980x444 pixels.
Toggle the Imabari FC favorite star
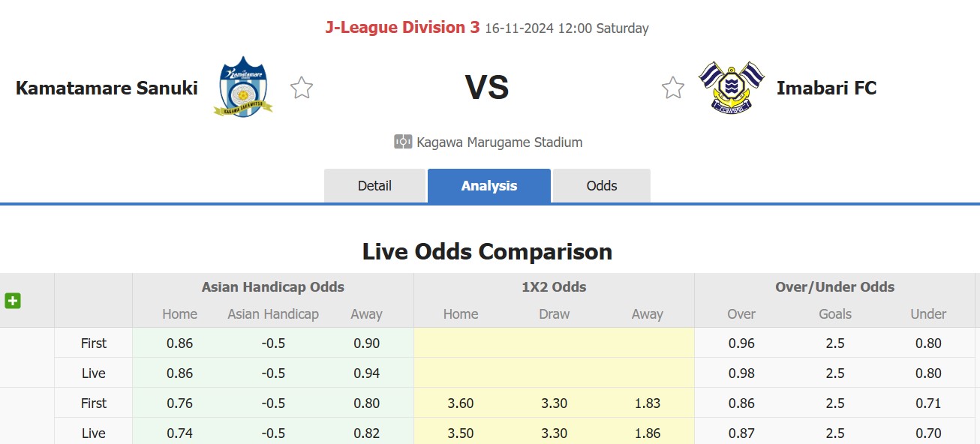(x=673, y=88)
